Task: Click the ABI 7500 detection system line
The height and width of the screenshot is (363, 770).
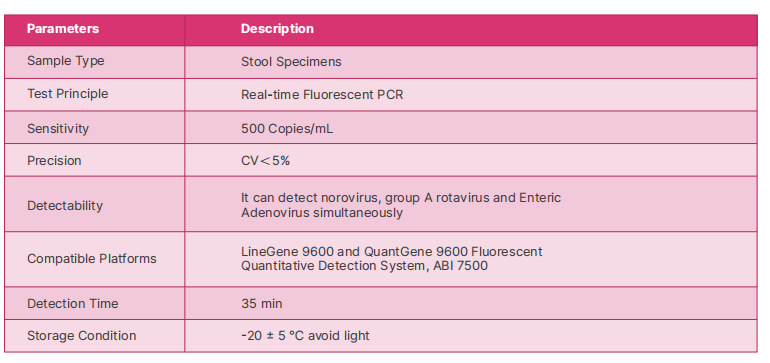Action: (364, 266)
